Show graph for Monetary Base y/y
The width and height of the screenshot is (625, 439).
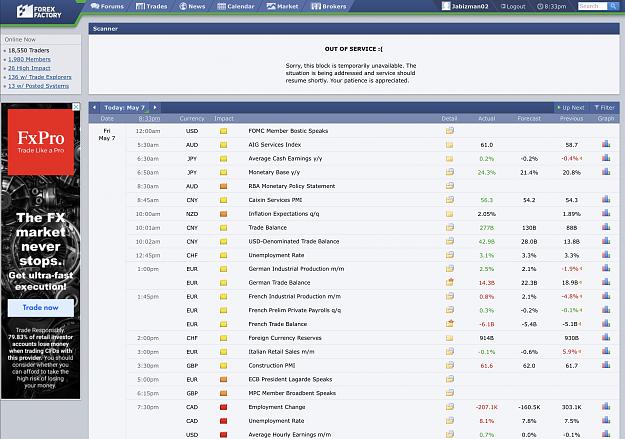606,171
